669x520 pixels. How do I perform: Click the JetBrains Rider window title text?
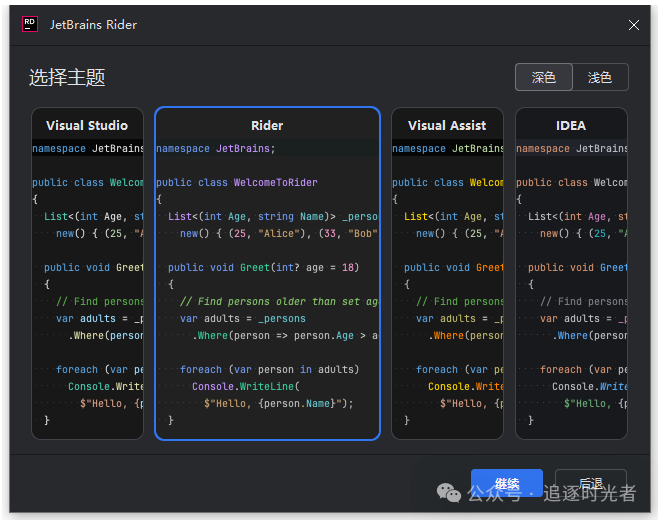coord(94,24)
